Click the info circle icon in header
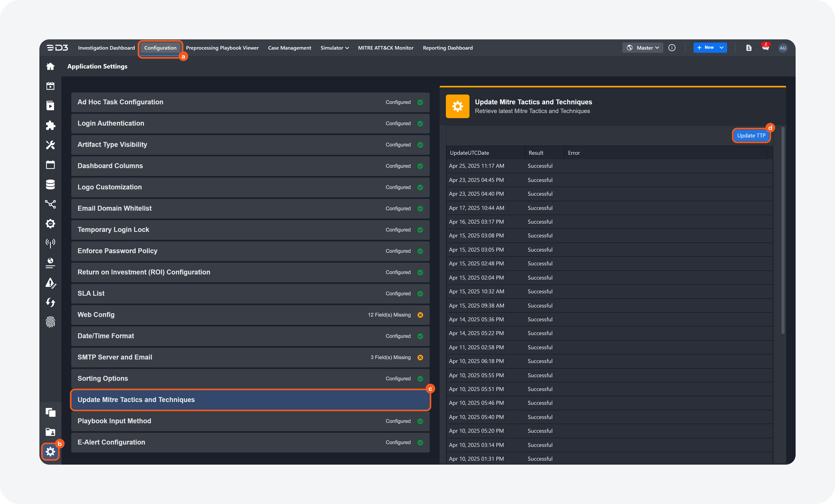 tap(672, 48)
